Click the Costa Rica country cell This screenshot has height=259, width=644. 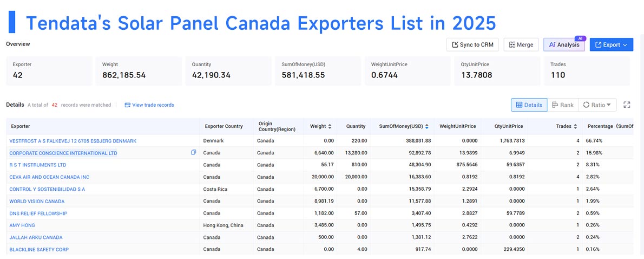(215, 189)
